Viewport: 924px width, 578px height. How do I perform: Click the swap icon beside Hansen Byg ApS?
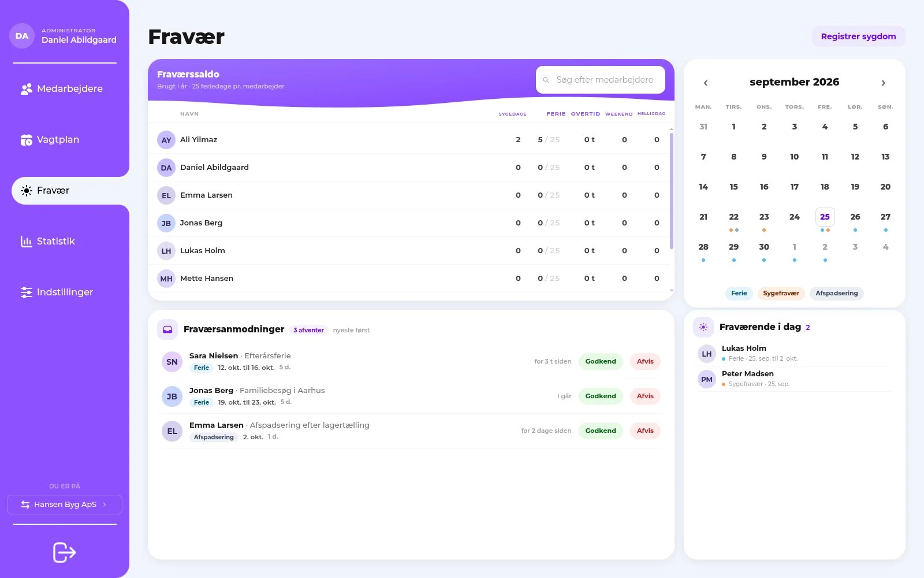[x=25, y=505]
